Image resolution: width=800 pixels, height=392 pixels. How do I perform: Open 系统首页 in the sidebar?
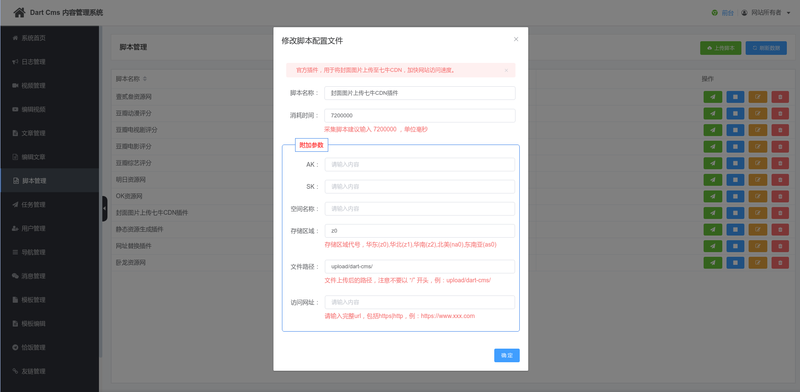click(49, 38)
